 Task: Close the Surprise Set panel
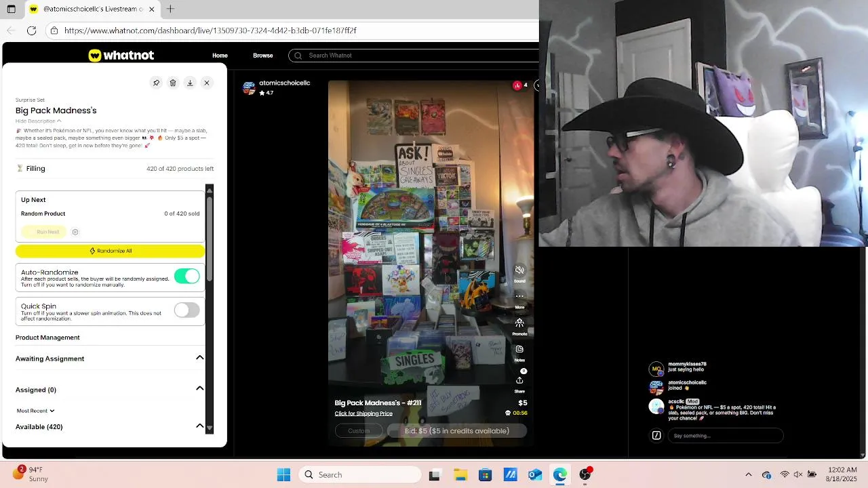pos(207,83)
